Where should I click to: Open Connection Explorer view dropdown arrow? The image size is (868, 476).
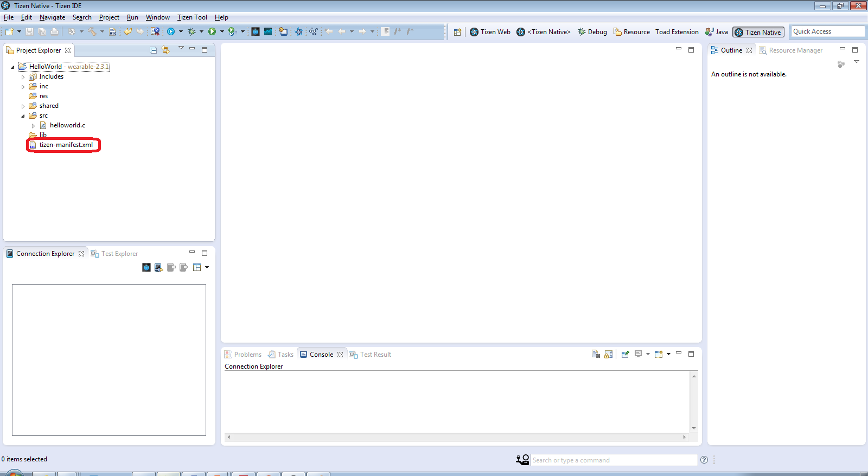click(x=207, y=267)
